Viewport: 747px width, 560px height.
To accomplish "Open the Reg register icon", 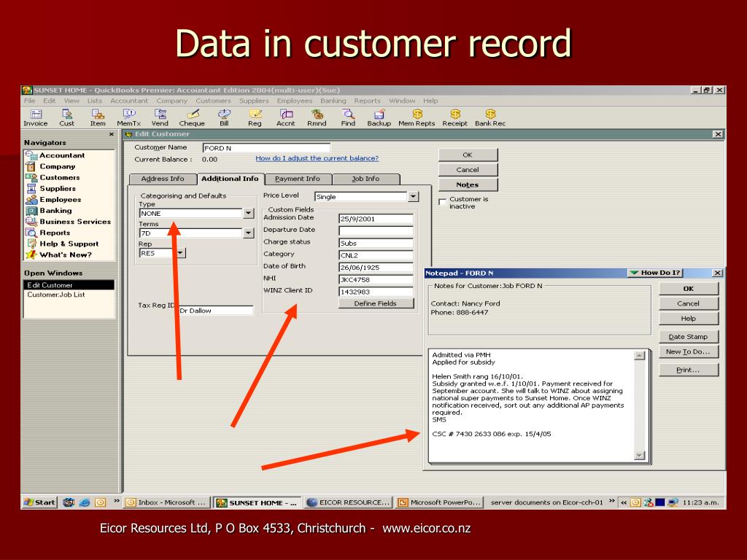I will pos(255,117).
